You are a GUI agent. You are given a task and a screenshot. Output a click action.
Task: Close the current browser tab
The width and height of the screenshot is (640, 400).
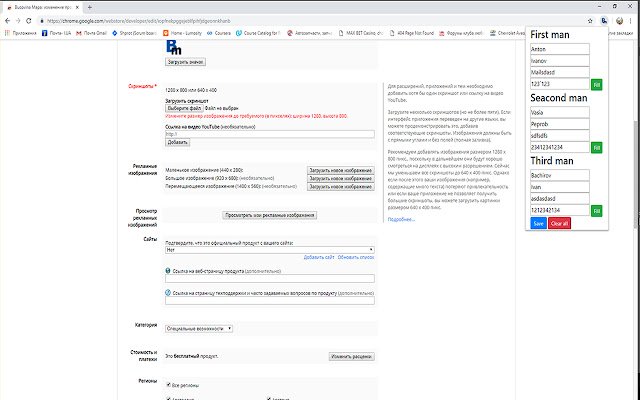pos(78,7)
